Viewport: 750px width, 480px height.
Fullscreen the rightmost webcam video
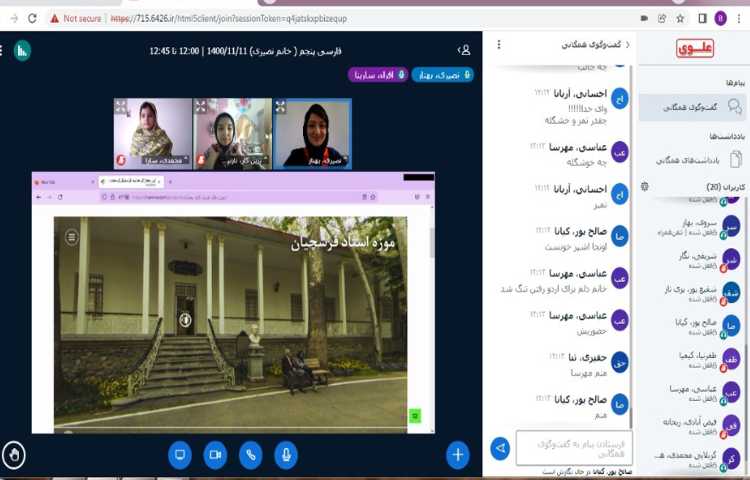click(x=280, y=107)
